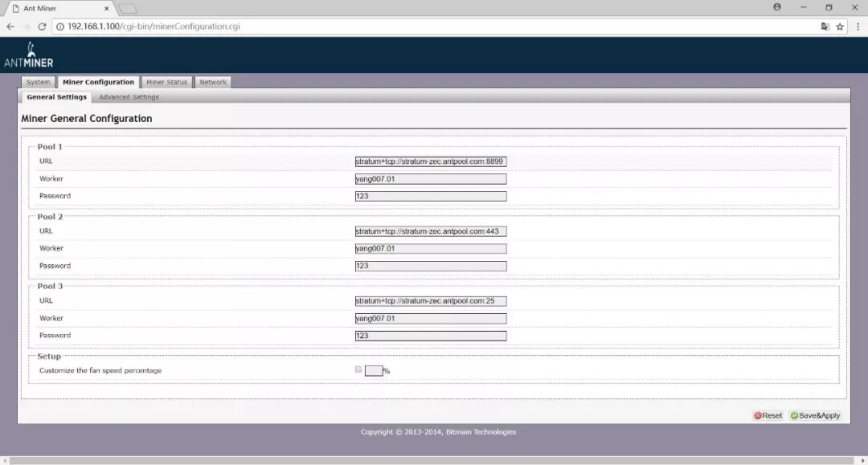
Task: Focus Pool 3 Password field
Action: coord(431,336)
